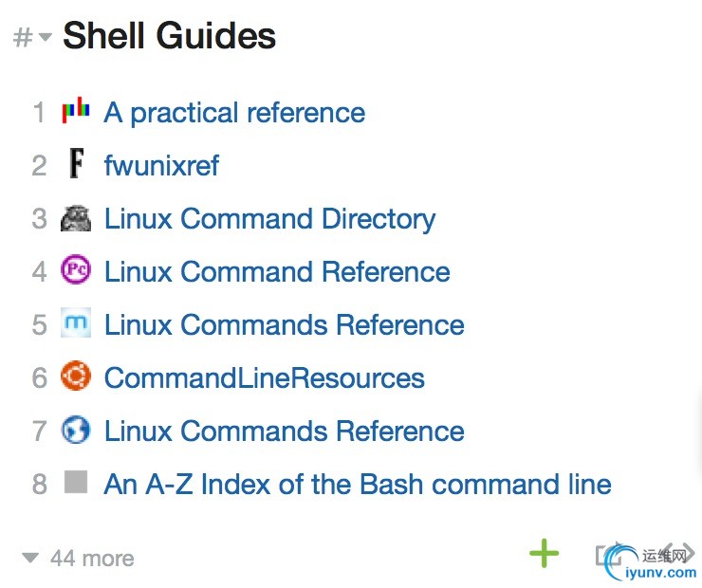The image size is (702, 588).
Task: Open the dropdown arrow next to the # symbol
Action: point(46,38)
